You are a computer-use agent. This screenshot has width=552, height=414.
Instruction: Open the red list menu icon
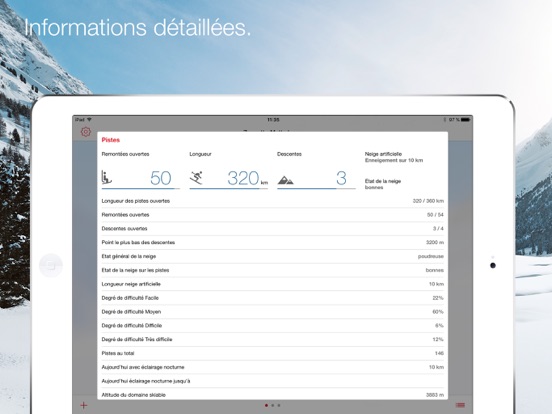pos(460,405)
